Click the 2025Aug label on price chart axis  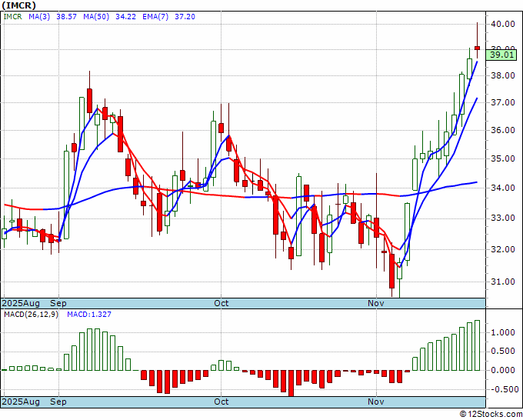21,303
